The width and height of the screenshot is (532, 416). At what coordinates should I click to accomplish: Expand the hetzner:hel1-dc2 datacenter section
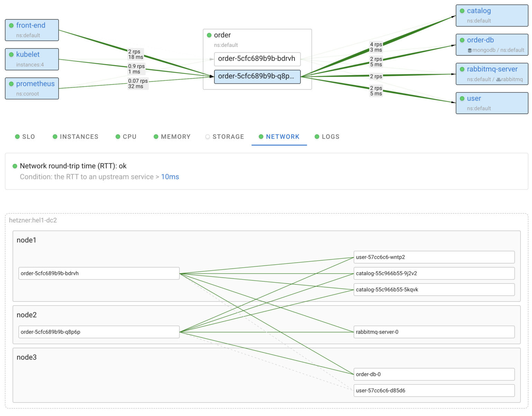click(33, 220)
